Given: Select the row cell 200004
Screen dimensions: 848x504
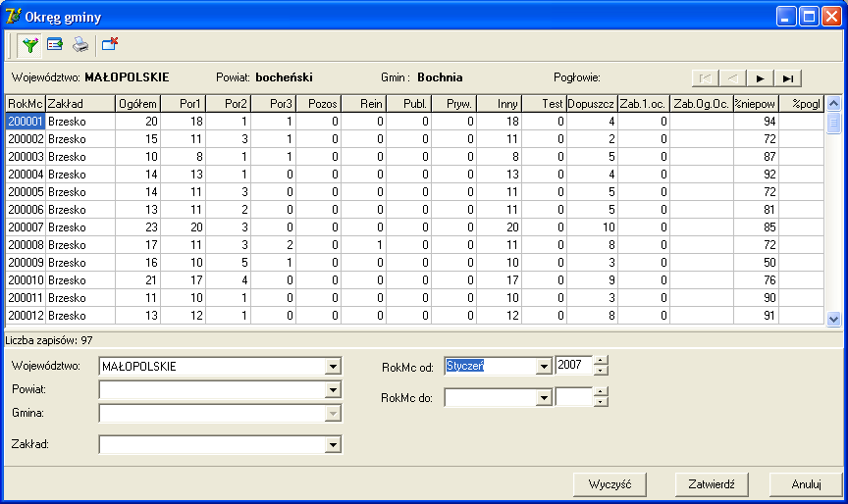Looking at the screenshot, I should [25, 175].
